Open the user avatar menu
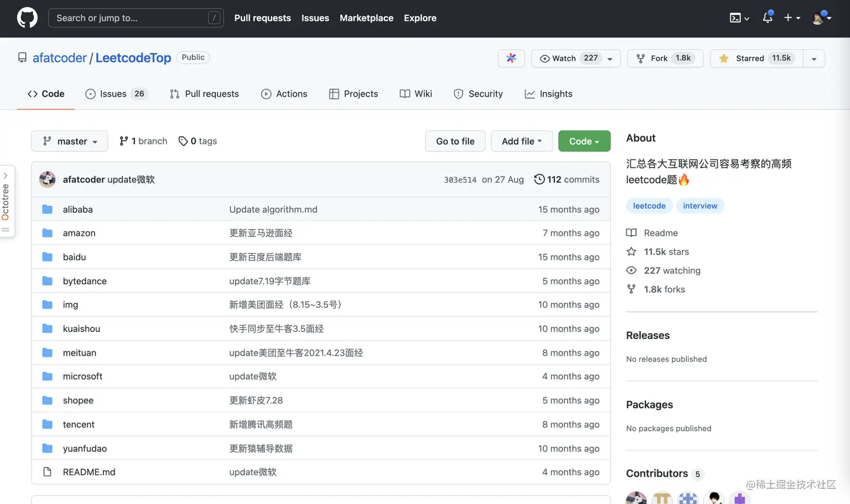The width and height of the screenshot is (850, 504). click(821, 18)
